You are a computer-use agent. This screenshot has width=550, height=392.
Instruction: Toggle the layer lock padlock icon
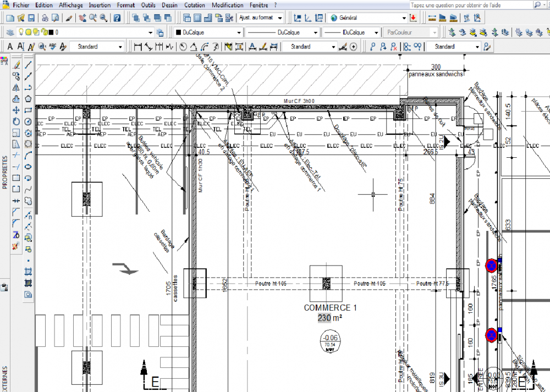pyautogui.click(x=44, y=32)
